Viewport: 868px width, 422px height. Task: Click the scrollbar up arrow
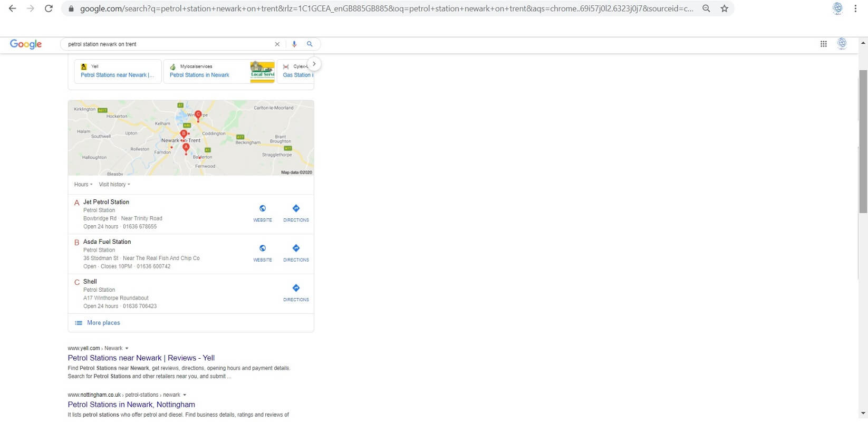tap(863, 43)
